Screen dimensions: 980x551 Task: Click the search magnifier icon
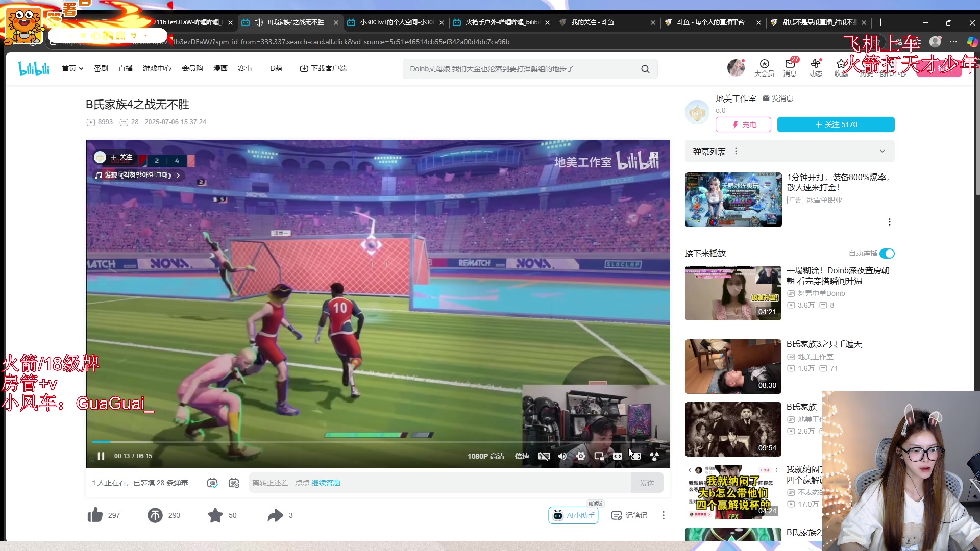(646, 69)
